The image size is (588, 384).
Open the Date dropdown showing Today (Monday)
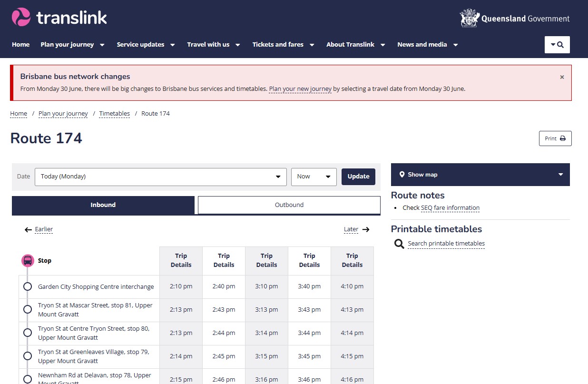click(x=161, y=177)
